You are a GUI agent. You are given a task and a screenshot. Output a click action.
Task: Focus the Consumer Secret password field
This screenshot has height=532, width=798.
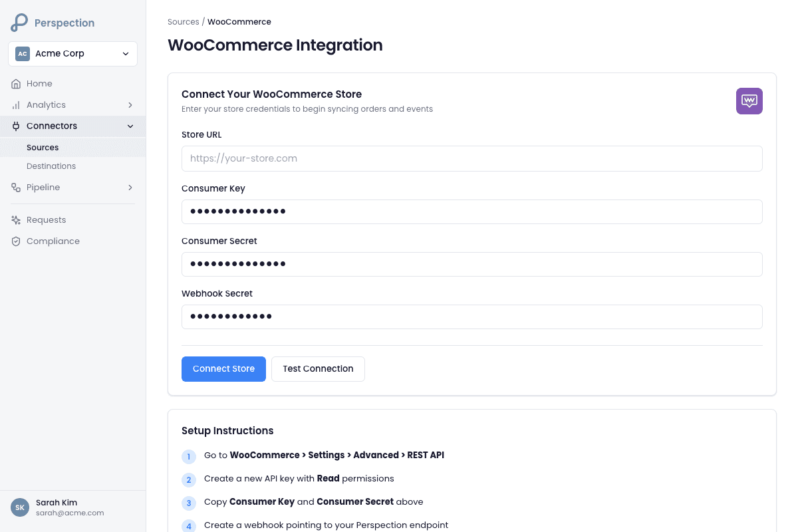(x=472, y=264)
